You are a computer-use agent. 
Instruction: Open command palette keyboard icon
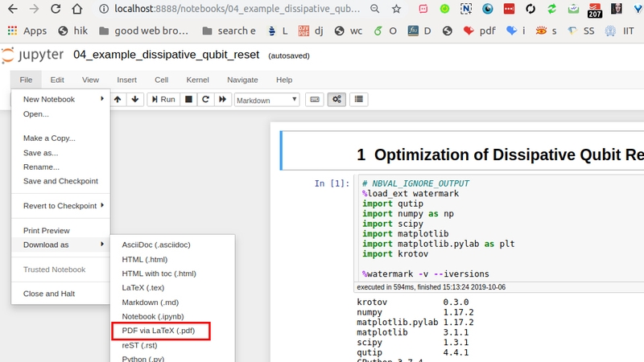coord(315,99)
